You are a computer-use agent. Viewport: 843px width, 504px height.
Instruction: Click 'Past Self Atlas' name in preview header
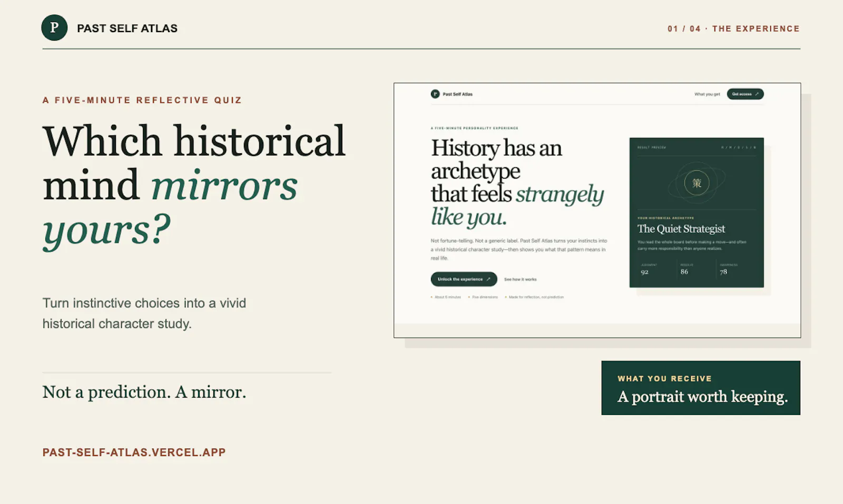(457, 94)
